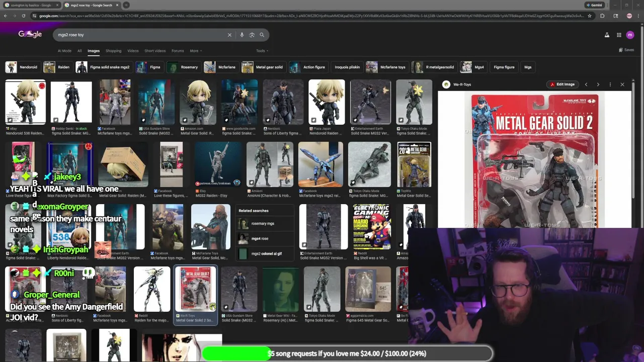The width and height of the screenshot is (644, 362).
Task: Reload the page with the refresh icon
Action: [23, 16]
